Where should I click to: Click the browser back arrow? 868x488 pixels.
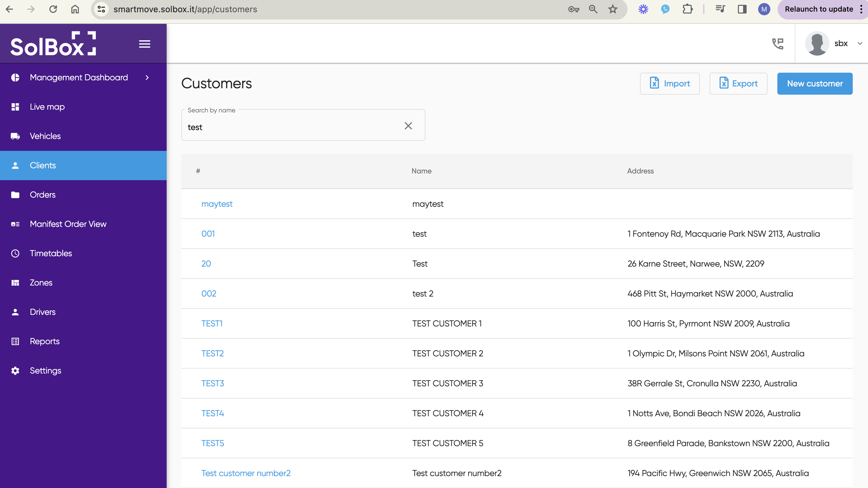(9, 9)
